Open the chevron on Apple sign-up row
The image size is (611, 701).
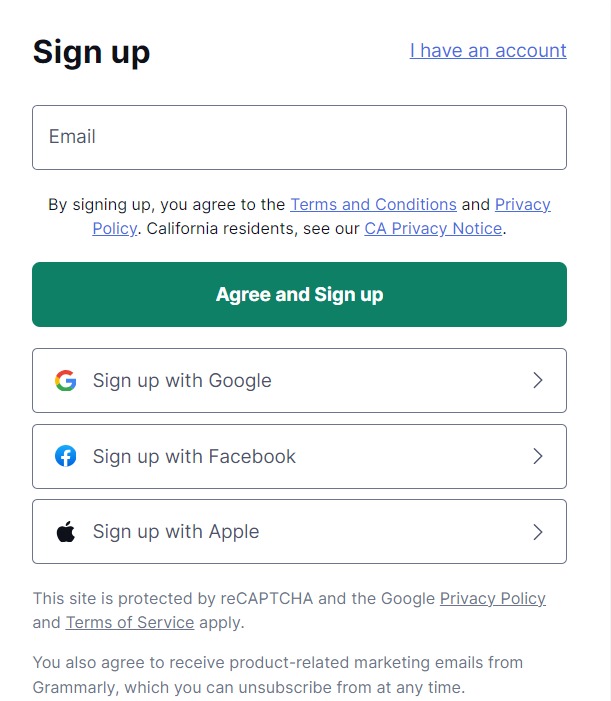(x=538, y=532)
